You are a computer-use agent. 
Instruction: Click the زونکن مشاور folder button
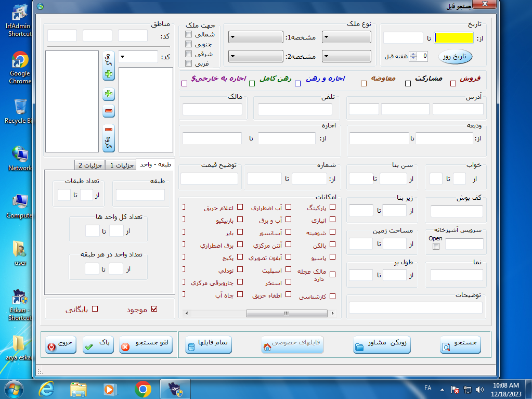click(x=382, y=344)
